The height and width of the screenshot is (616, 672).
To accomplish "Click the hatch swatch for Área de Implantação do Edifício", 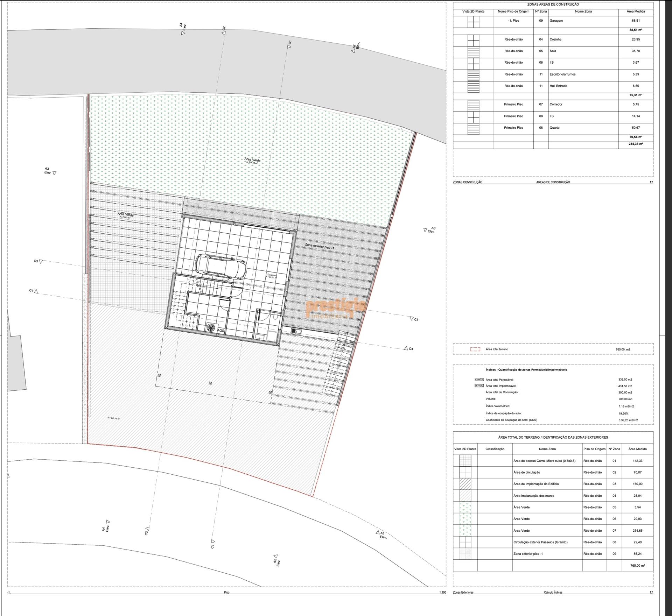I will click(x=465, y=484).
